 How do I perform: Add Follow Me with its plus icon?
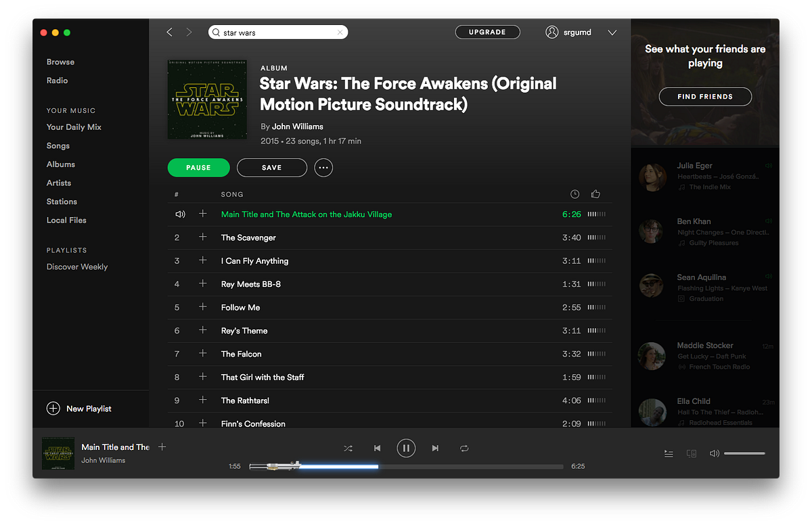[x=202, y=306]
